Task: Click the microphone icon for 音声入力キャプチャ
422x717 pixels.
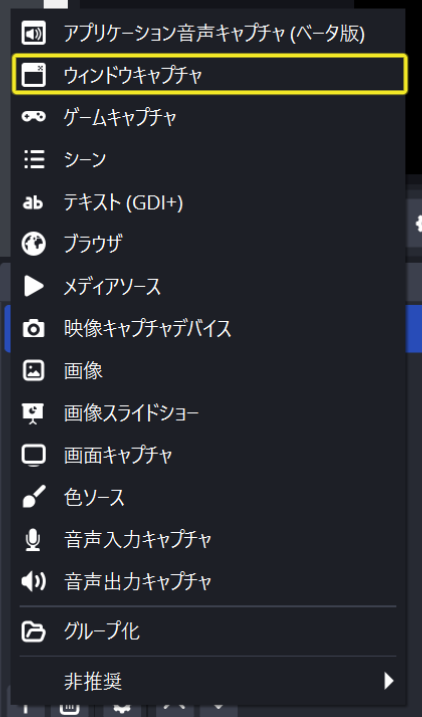Action: 33,540
